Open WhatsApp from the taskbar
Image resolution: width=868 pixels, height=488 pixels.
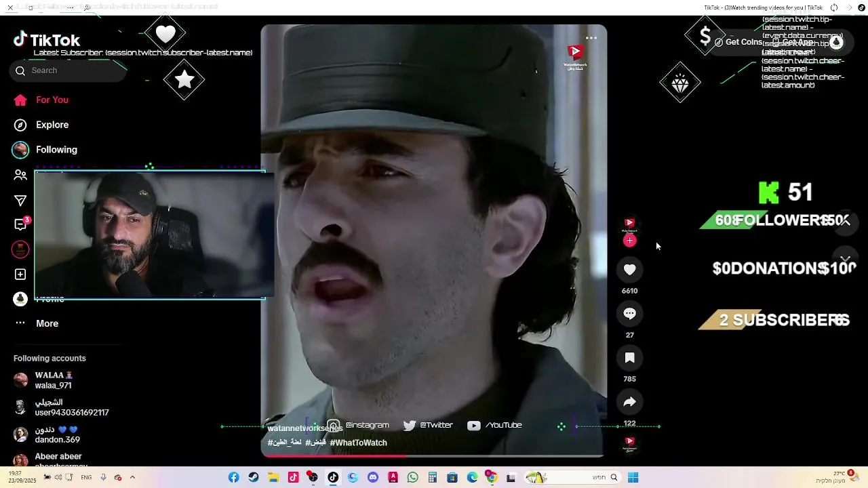point(413,478)
